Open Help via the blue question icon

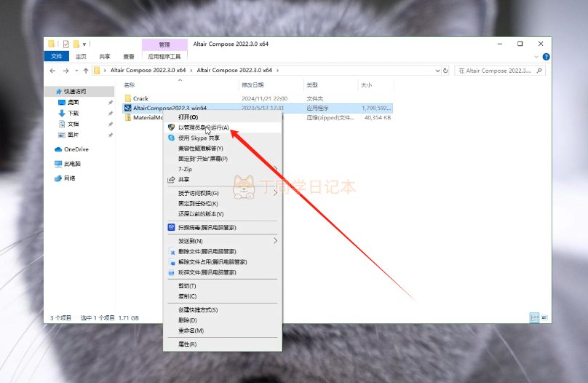point(546,57)
